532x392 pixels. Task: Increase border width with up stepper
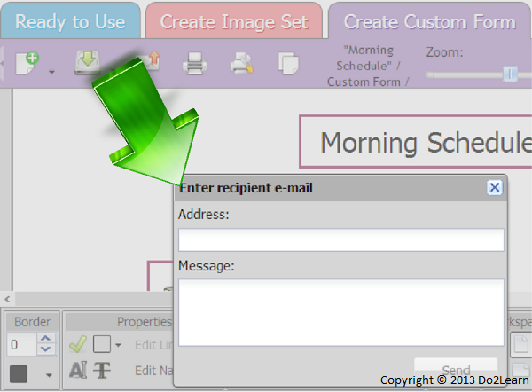47,339
